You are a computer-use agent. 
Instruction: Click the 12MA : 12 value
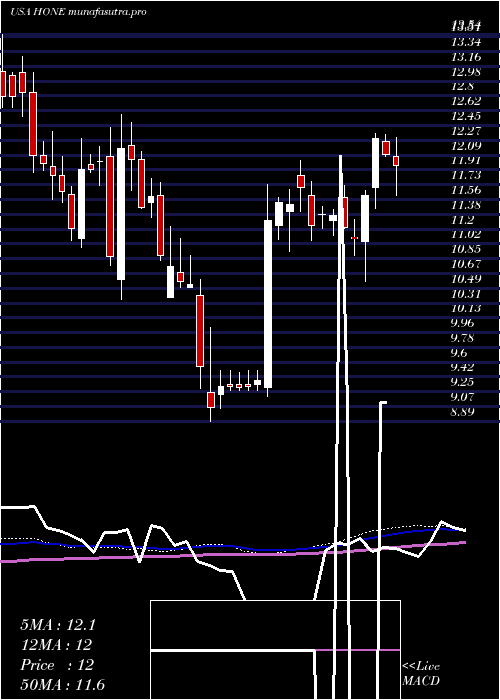point(56,645)
